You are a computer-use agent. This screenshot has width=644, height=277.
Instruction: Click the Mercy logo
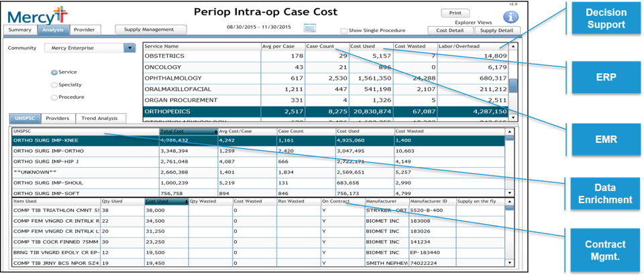pos(37,15)
